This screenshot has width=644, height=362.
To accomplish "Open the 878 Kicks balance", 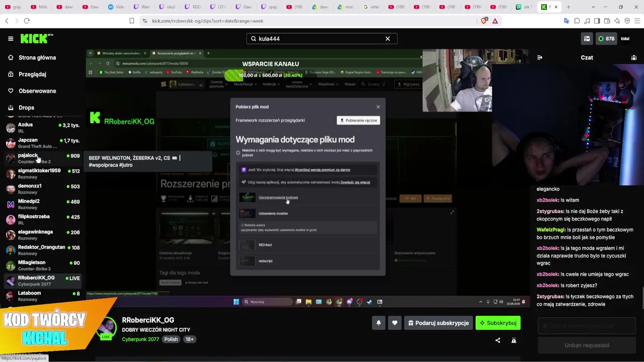I will 606,39.
